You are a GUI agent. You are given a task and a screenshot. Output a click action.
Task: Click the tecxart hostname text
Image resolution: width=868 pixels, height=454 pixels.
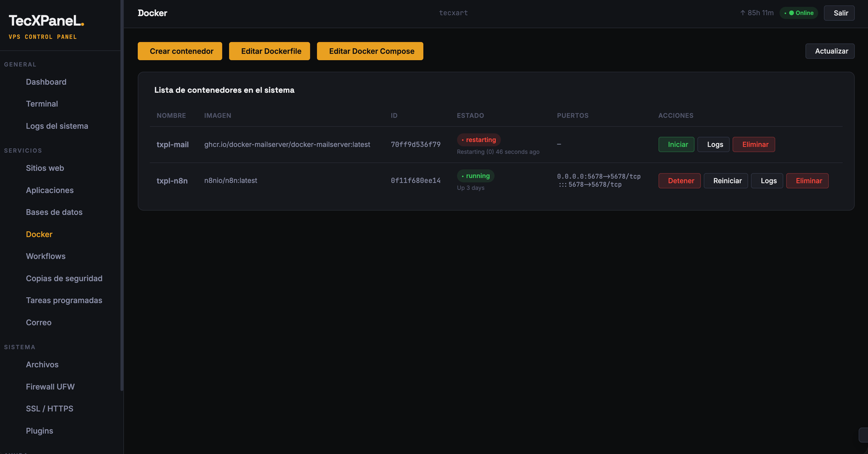click(x=454, y=13)
